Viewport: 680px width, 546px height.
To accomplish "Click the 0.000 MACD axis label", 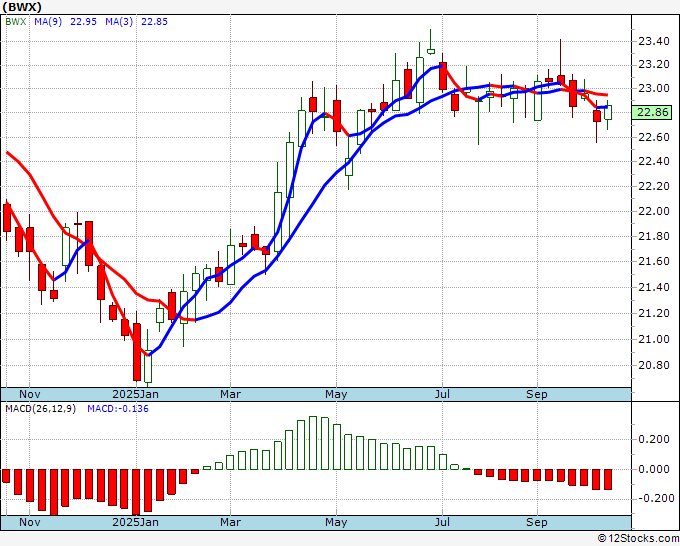I will (x=654, y=469).
